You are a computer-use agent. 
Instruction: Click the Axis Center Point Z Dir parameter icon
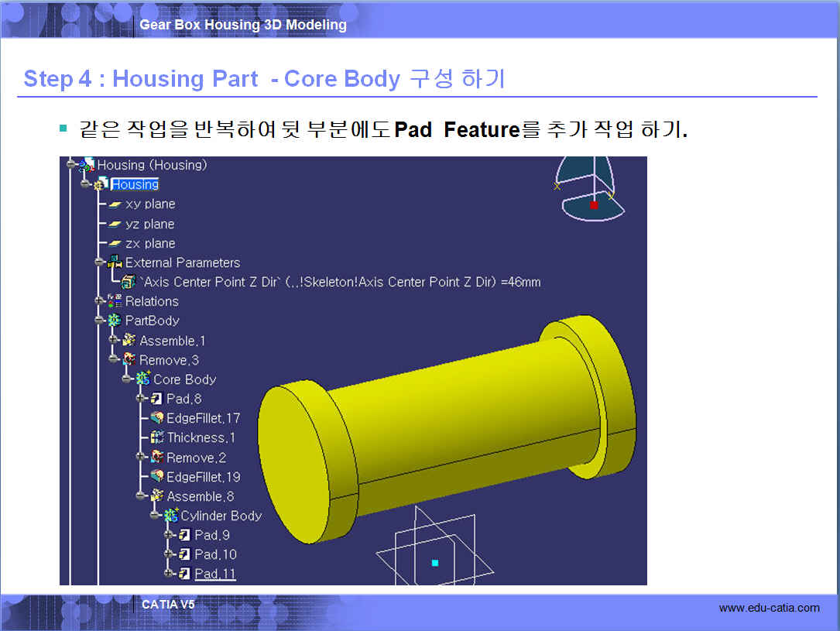[129, 282]
